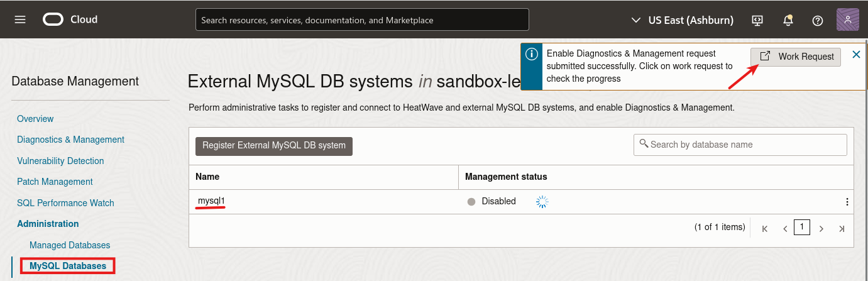This screenshot has width=868, height=281.
Task: Click the (1 of 1 items) count
Action: tap(720, 227)
